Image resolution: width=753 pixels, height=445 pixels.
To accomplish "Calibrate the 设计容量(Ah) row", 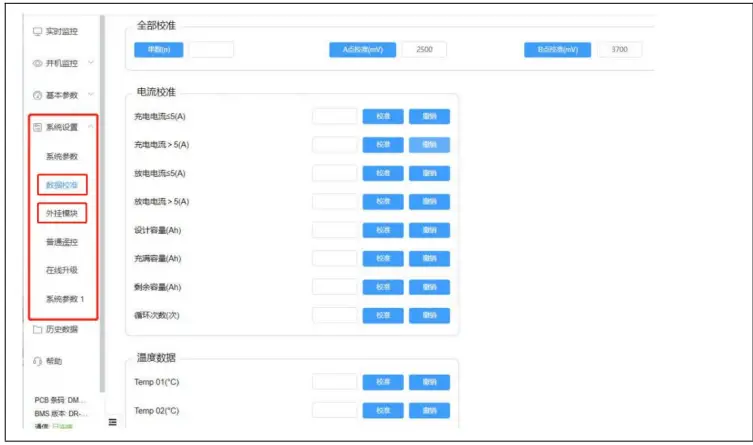I will point(383,230).
